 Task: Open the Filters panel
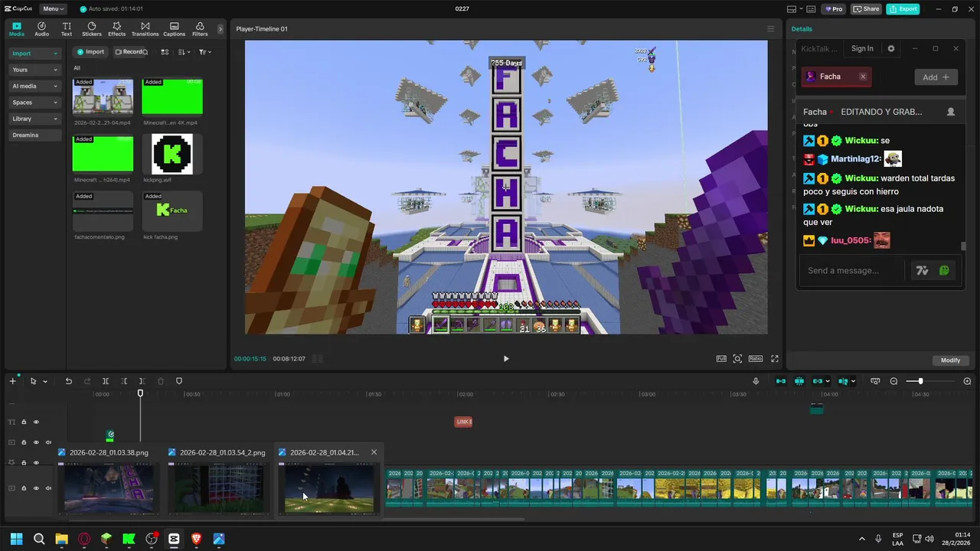[200, 29]
